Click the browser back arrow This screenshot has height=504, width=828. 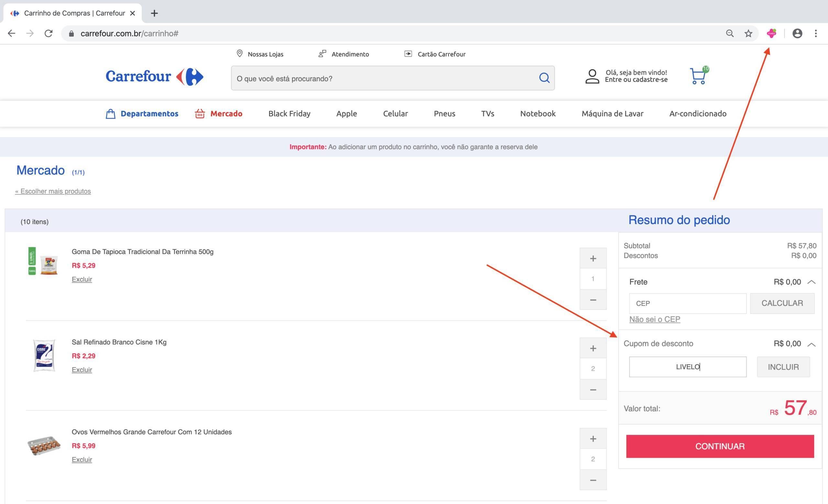tap(11, 33)
